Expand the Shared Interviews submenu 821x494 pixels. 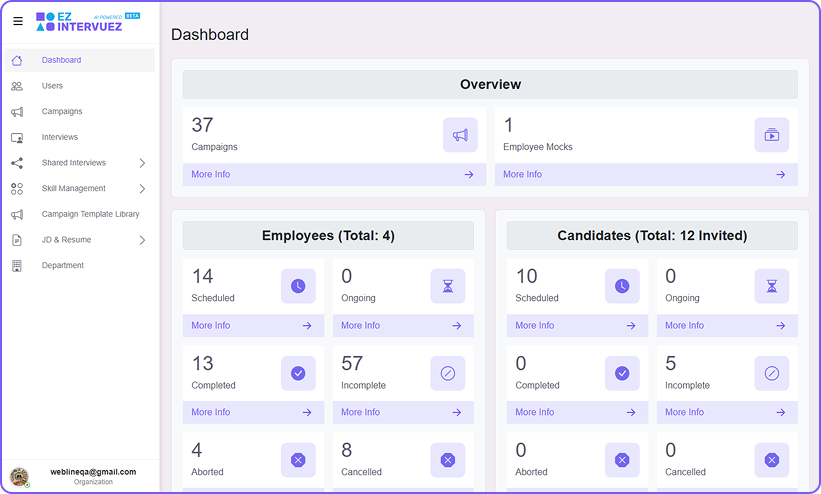(x=141, y=163)
